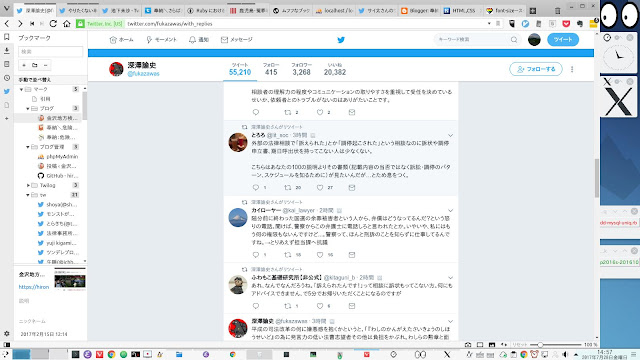The image size is (640, 360).
Task: Like the とろろ tweet heart icon
Action: pyautogui.click(x=320, y=187)
